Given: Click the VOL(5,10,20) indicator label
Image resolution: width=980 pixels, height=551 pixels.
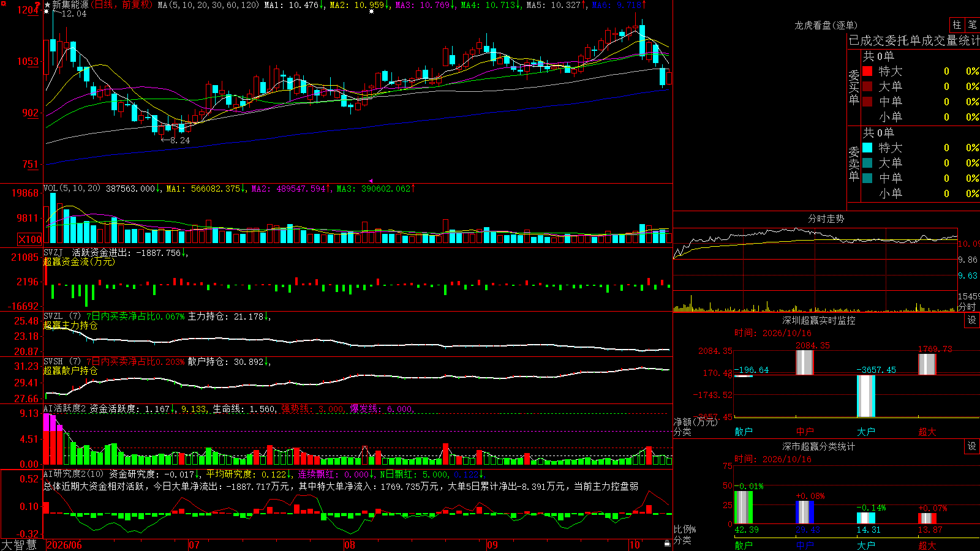Looking at the screenshot, I should pyautogui.click(x=72, y=189).
